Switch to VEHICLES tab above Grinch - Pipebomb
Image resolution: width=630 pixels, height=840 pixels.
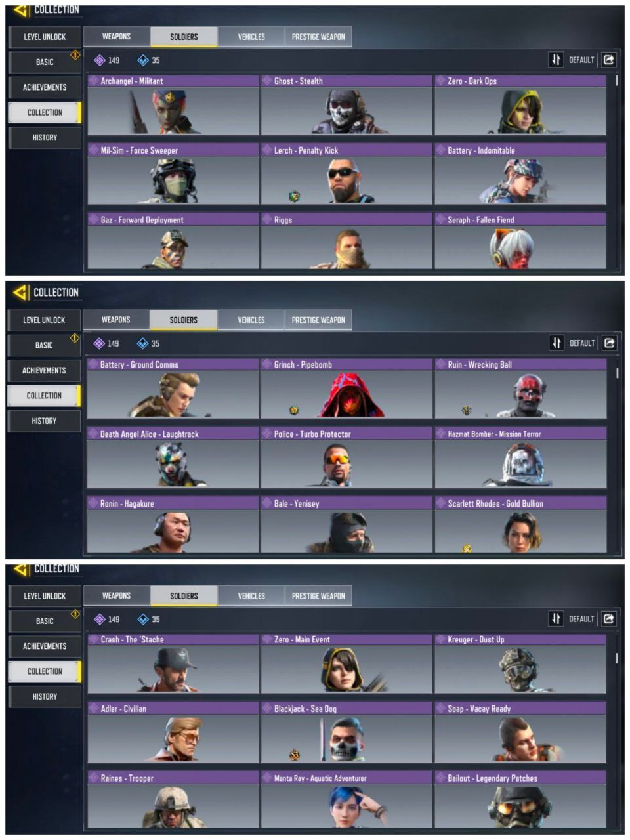[251, 320]
